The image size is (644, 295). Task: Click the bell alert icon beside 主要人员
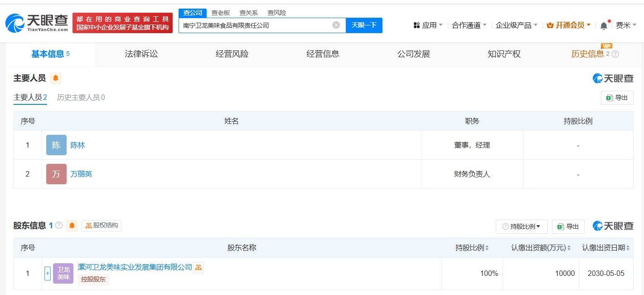(56, 78)
